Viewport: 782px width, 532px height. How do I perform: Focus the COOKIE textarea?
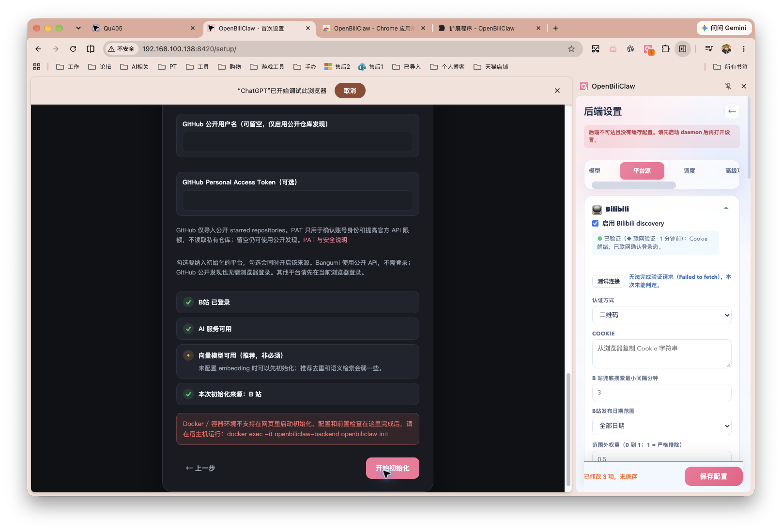coord(661,354)
